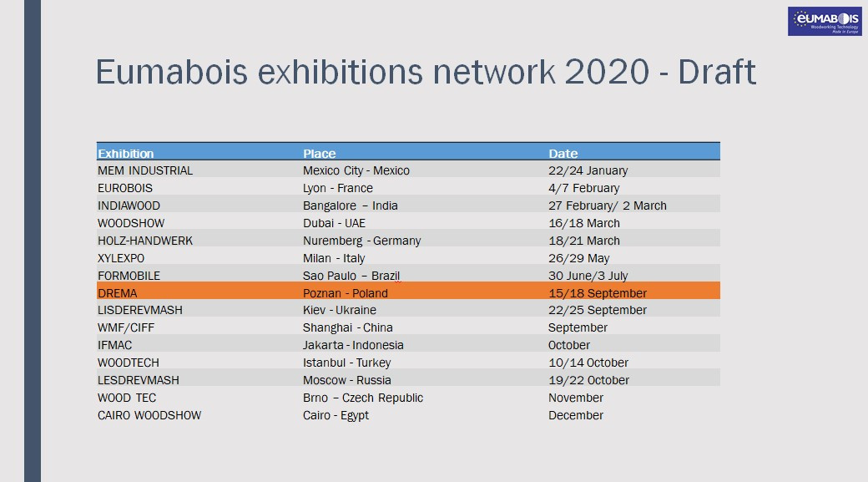Click the '15/18 September' date cell
Screen dimensions: 868x482
pos(598,293)
